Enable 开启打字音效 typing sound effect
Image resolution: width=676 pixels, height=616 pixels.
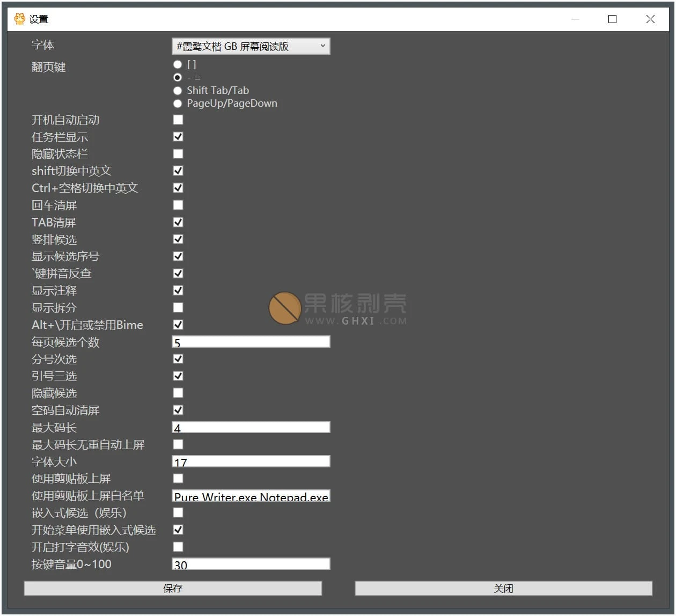[x=178, y=546]
